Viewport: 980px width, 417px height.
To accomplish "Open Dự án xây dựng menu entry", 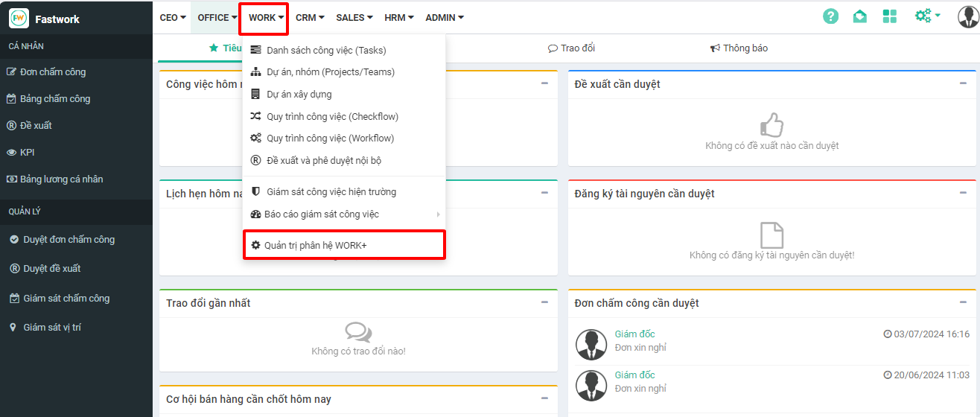I will pos(299,95).
